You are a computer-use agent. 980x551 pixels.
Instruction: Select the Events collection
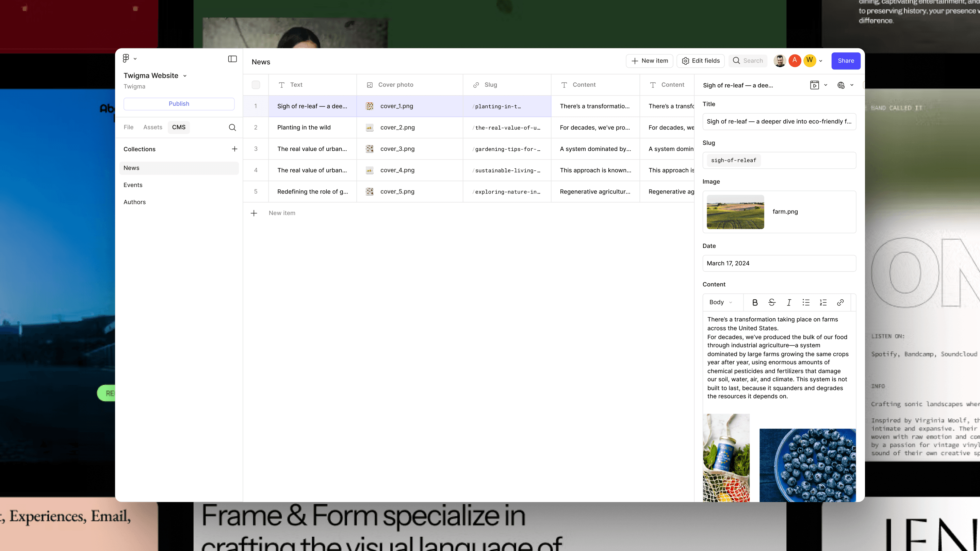click(x=179, y=185)
